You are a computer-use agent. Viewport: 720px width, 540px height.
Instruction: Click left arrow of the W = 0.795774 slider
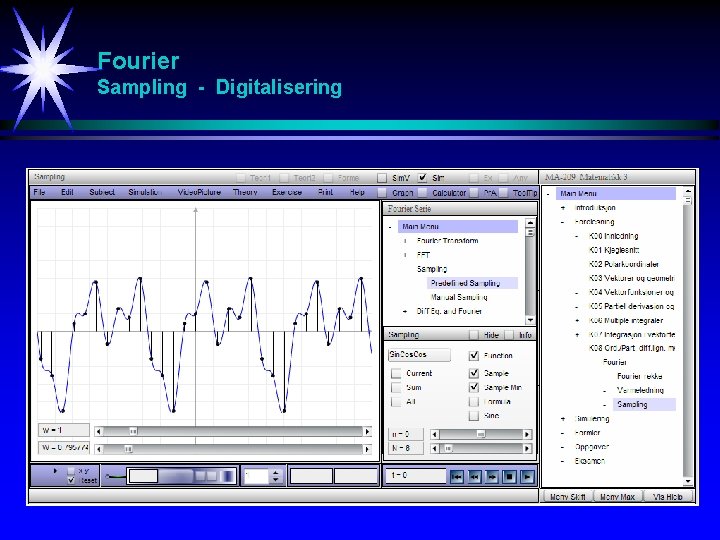(x=98, y=449)
